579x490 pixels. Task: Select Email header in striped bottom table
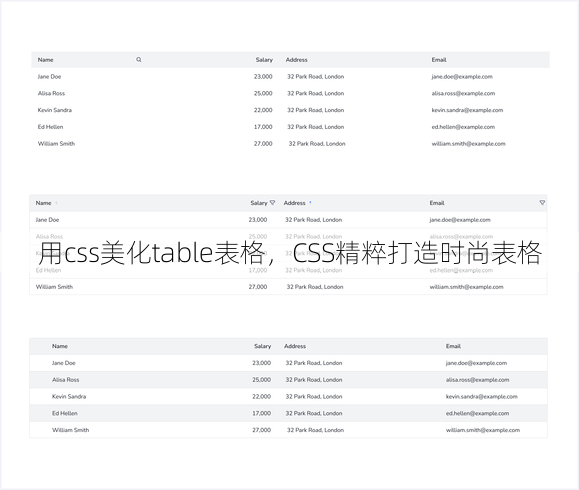point(453,346)
